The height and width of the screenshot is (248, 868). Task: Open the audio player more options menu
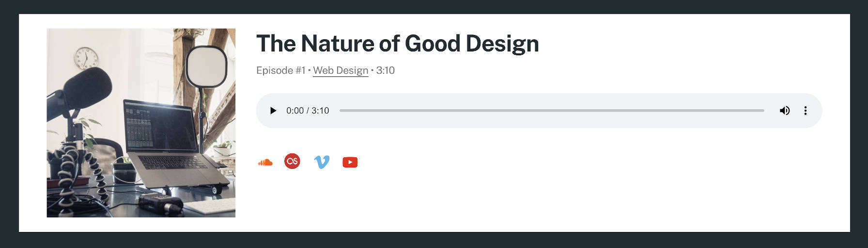pos(805,111)
